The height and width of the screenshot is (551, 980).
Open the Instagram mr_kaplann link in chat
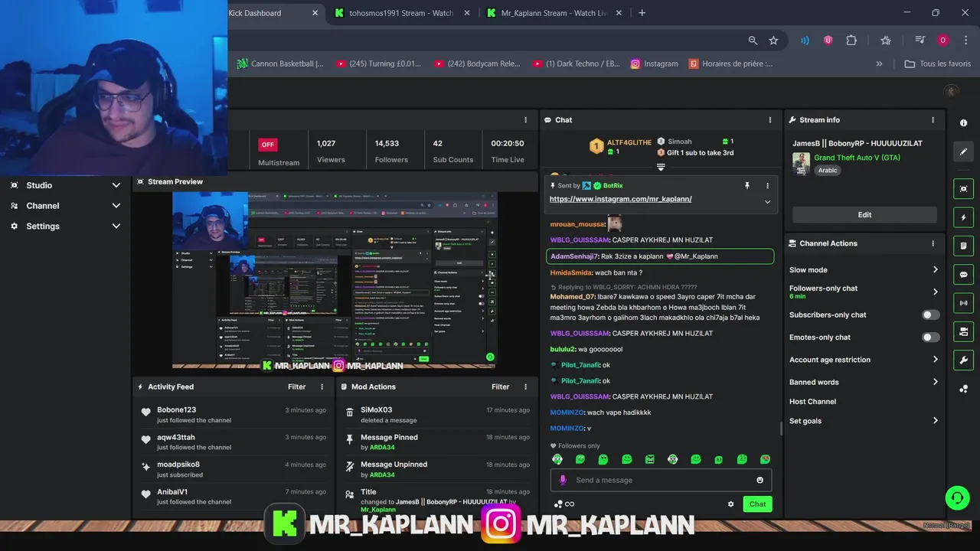[620, 199]
